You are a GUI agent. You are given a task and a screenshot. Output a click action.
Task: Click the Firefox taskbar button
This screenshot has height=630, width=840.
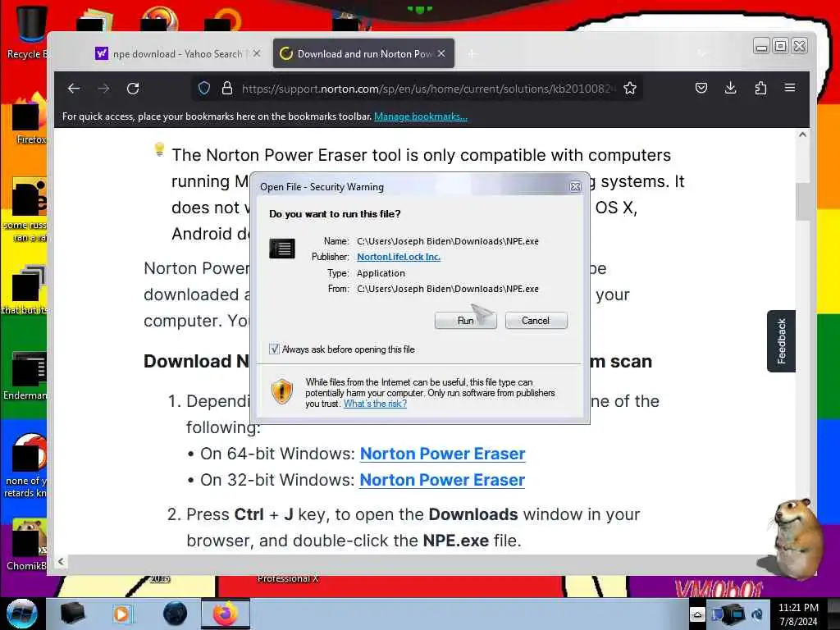coord(226,614)
